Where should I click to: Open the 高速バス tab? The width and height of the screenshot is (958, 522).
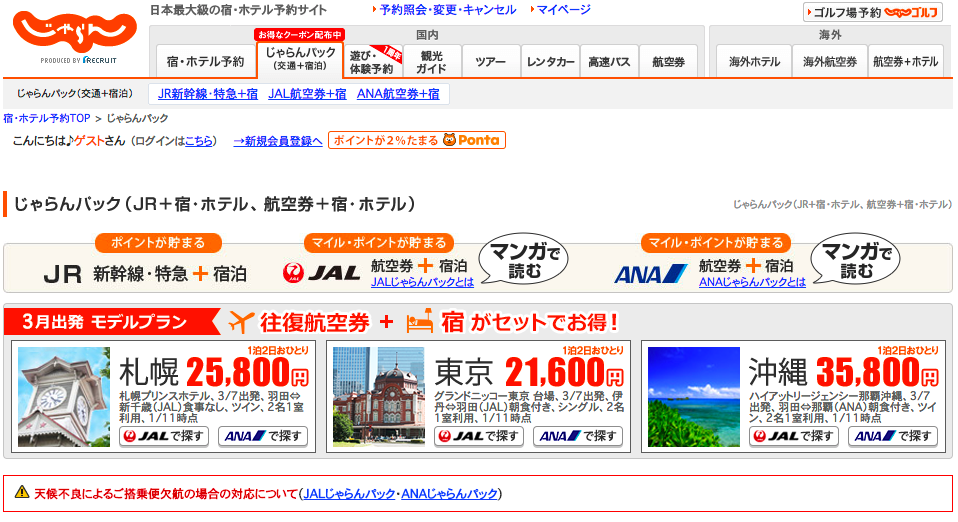tap(609, 62)
